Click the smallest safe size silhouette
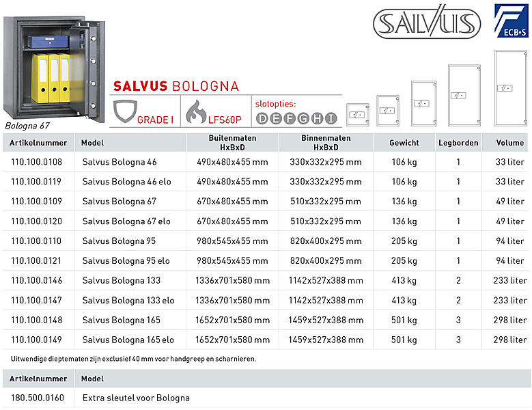Screen dimensions: 532x410 click(x=357, y=114)
